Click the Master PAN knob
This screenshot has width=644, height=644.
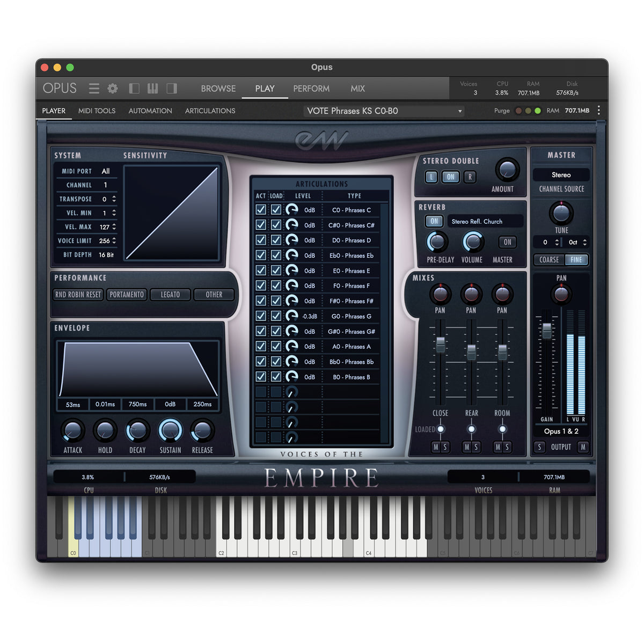pos(561,294)
